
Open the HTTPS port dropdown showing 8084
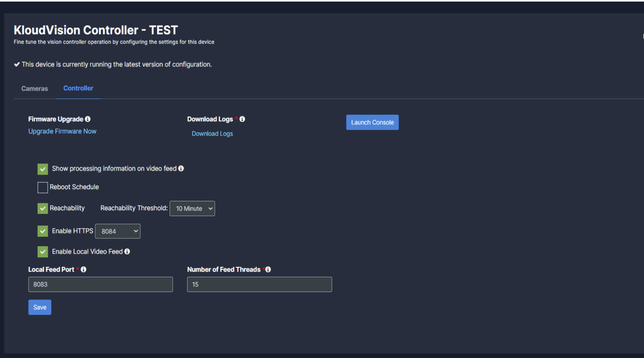coord(118,231)
